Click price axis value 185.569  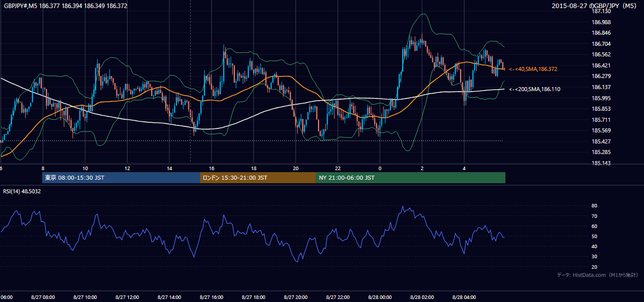[x=602, y=130]
